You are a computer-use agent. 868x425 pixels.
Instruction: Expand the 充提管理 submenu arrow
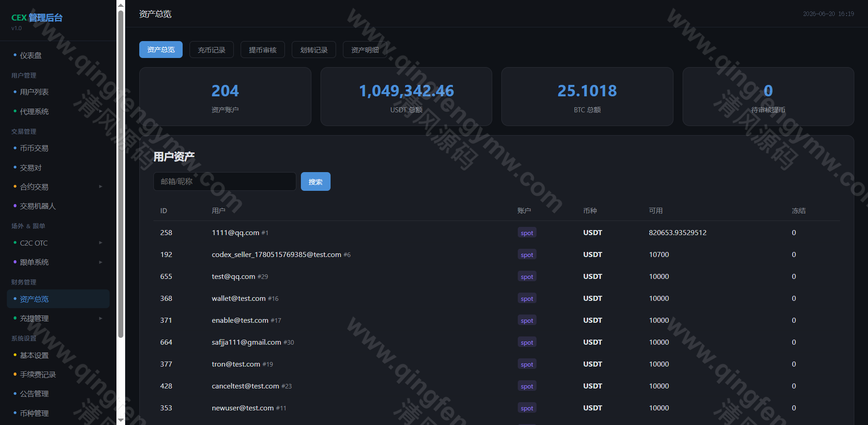[101, 318]
